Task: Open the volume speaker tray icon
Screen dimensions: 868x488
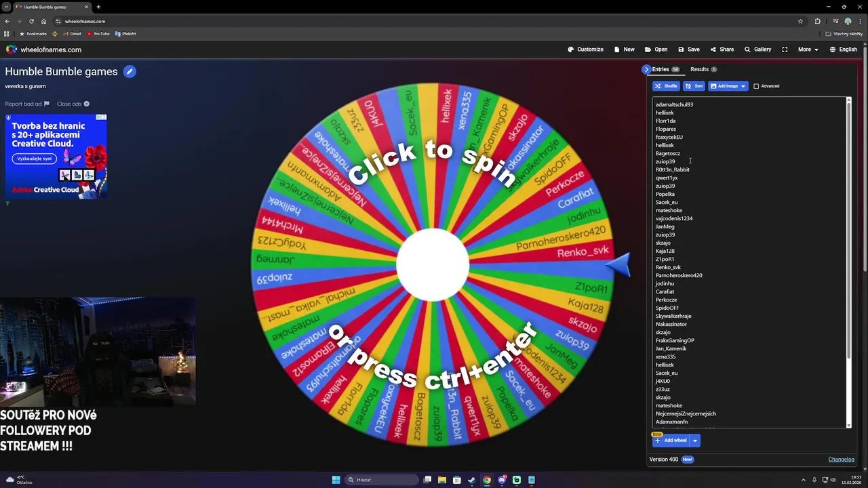Action: (833, 480)
